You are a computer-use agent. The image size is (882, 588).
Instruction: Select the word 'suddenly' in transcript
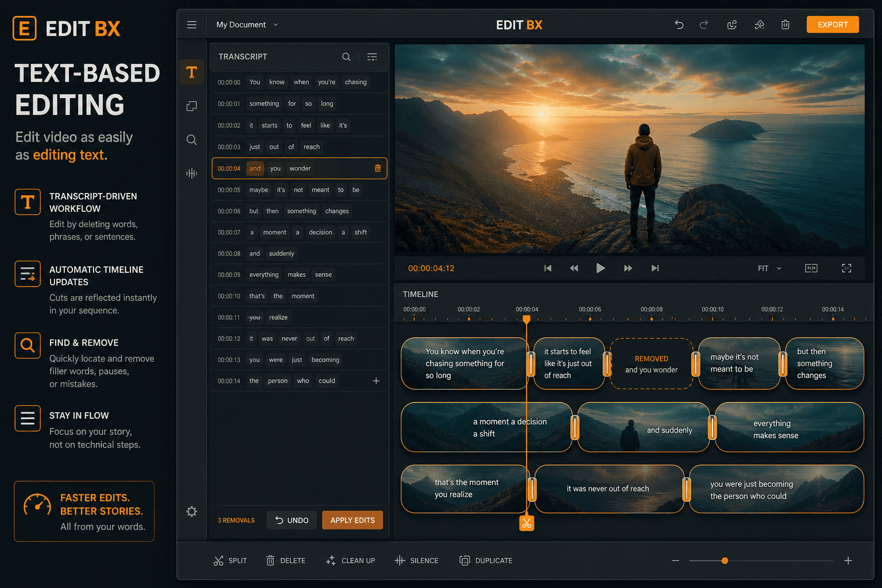tap(281, 253)
